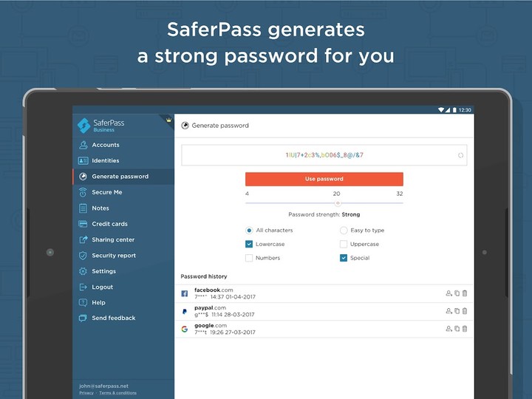Screen dimensions: 532x399
Task: Click the SaferPass logo
Action: pyautogui.click(x=100, y=126)
